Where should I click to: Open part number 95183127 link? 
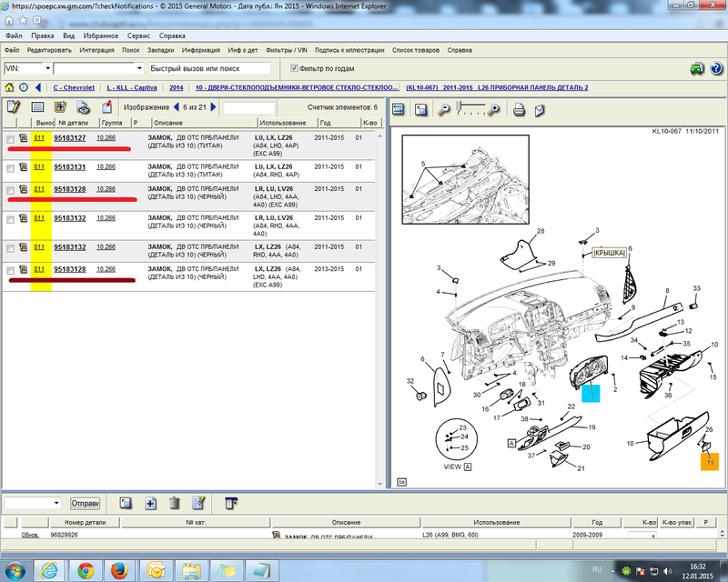coord(70,138)
